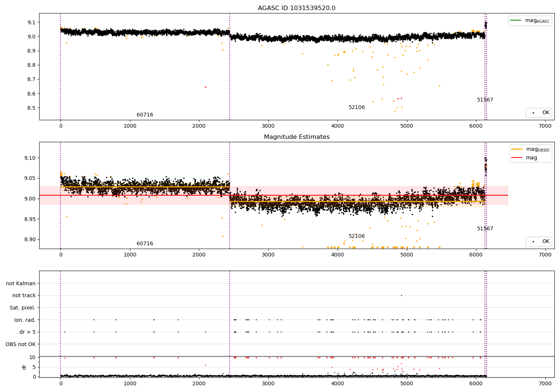Click the 'Magnitude Estimates' subplot title
The image size is (560, 392).
[x=296, y=137]
